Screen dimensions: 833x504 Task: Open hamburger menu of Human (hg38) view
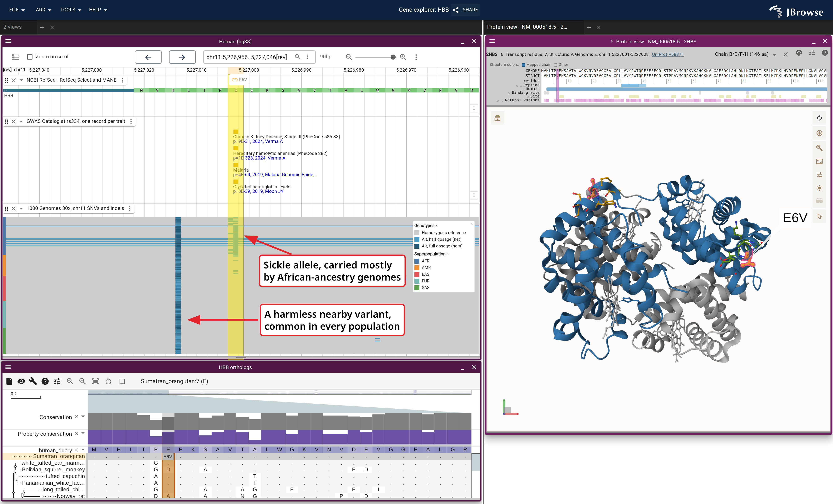click(x=9, y=41)
